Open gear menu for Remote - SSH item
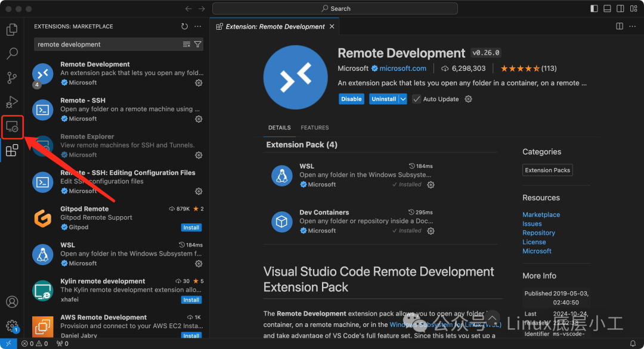The height and width of the screenshot is (349, 644). tap(199, 119)
